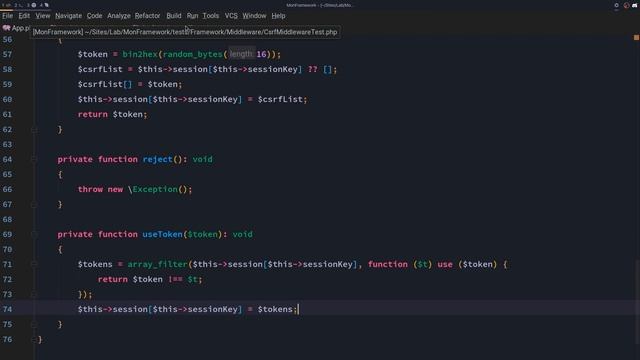Click the 'useToken' method name on line 69
640x360 pixels.
point(162,234)
